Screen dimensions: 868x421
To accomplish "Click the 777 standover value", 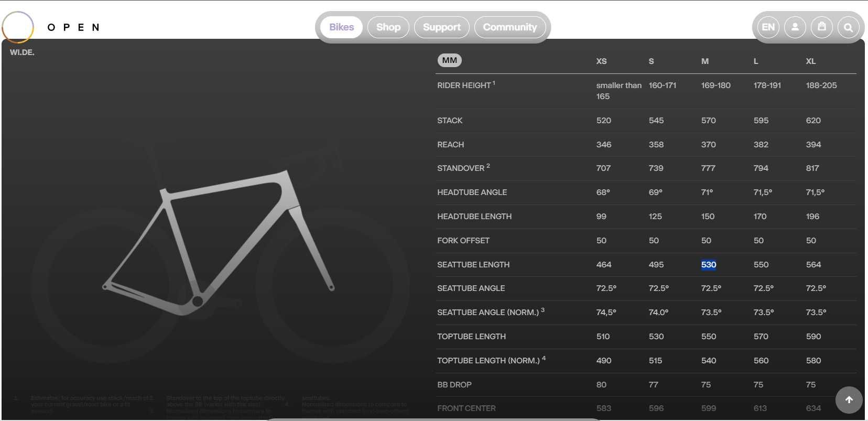I will point(708,168).
